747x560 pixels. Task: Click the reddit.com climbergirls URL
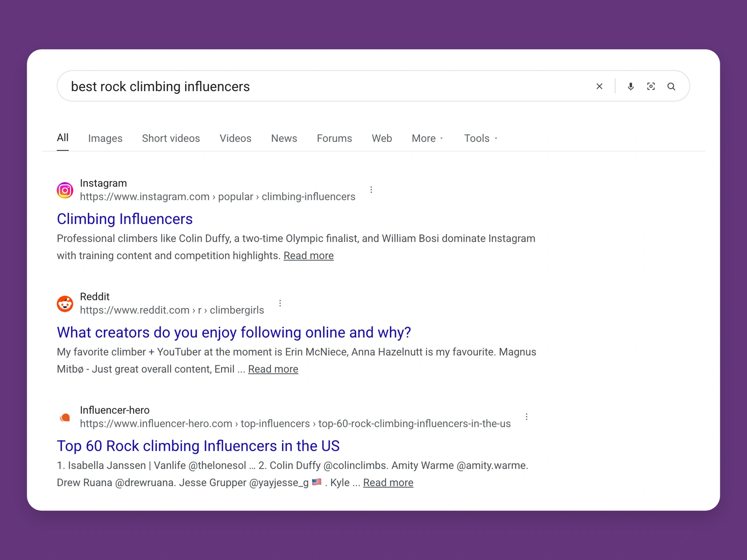coord(172,310)
